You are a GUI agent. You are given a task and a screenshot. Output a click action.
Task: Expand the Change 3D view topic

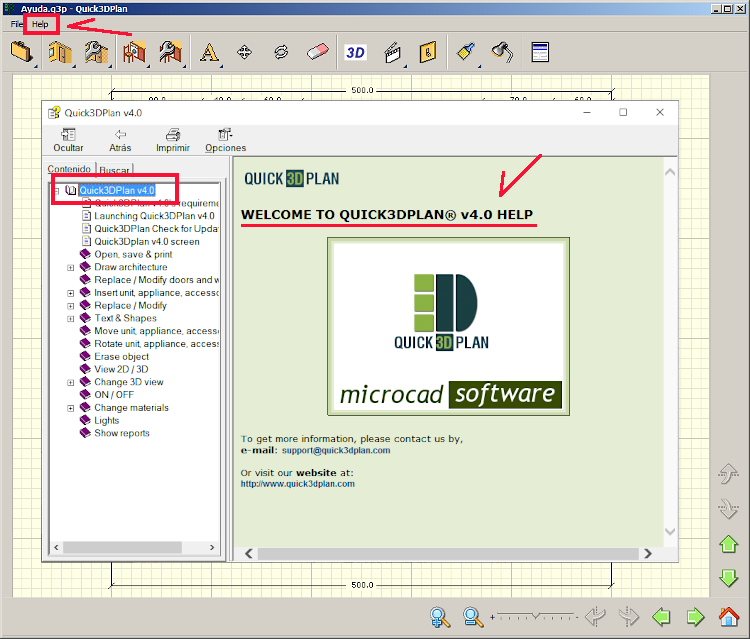point(70,383)
